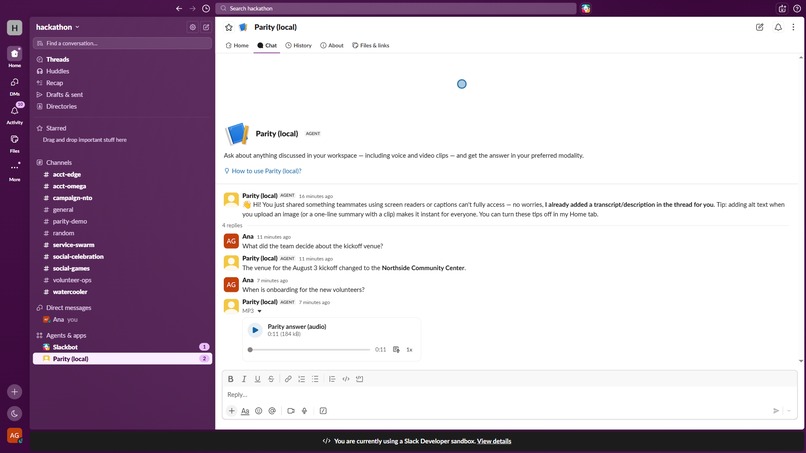Open workspace settings gear icon

(193, 27)
